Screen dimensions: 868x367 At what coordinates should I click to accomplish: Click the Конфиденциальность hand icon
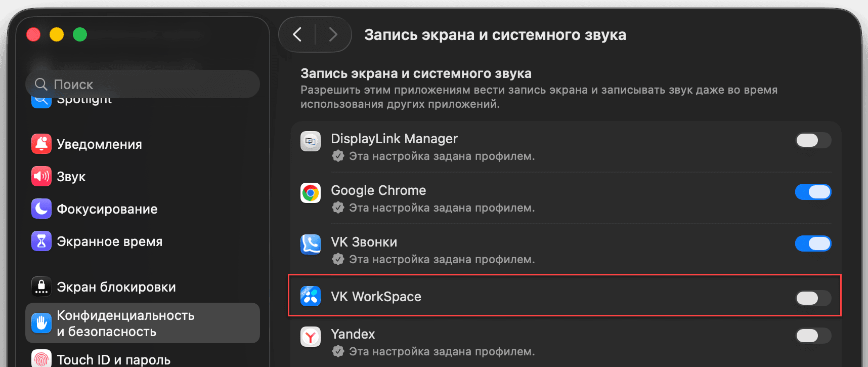click(x=41, y=323)
